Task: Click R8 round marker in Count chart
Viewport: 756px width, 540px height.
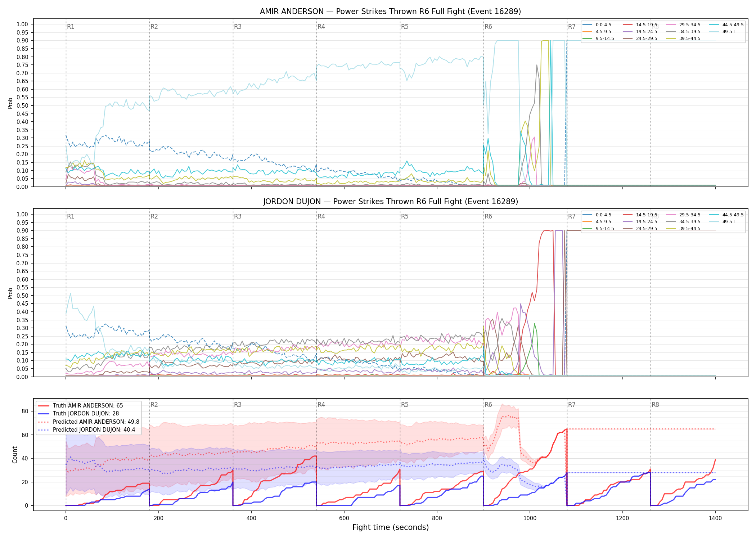Action: tap(655, 405)
